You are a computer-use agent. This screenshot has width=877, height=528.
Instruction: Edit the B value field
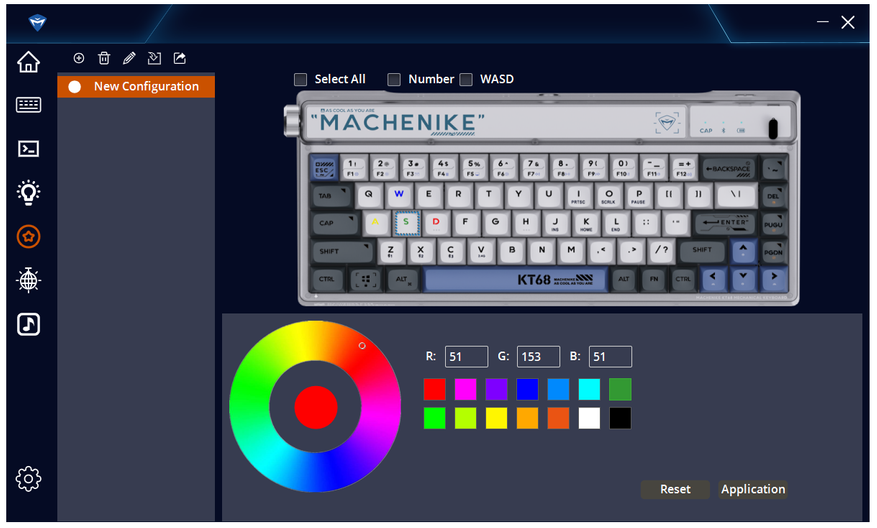click(x=610, y=357)
